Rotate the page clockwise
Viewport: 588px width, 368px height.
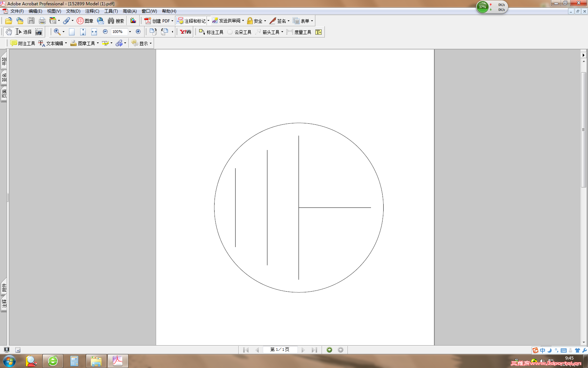click(x=153, y=32)
